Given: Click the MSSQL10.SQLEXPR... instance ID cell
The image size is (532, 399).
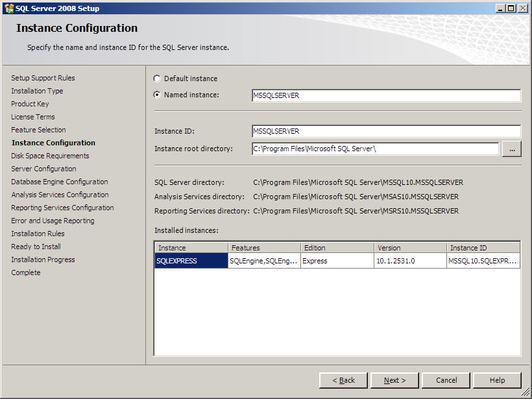Looking at the screenshot, I should [483, 261].
